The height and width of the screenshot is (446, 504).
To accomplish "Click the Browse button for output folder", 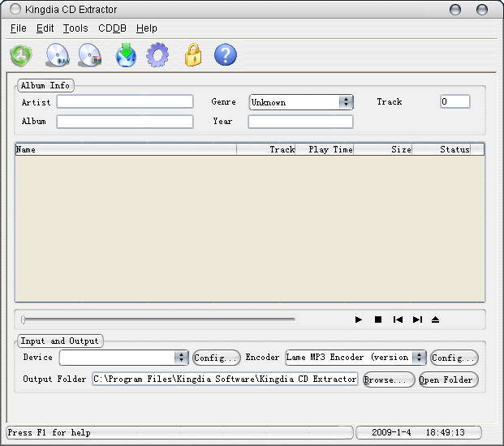I will tap(389, 380).
